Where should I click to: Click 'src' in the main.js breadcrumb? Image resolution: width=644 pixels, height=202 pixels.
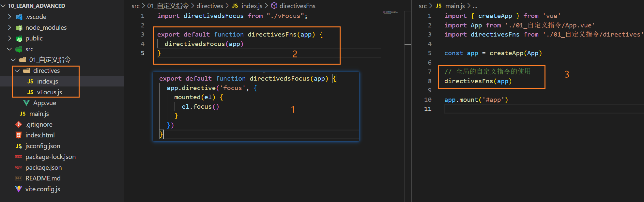click(423, 6)
